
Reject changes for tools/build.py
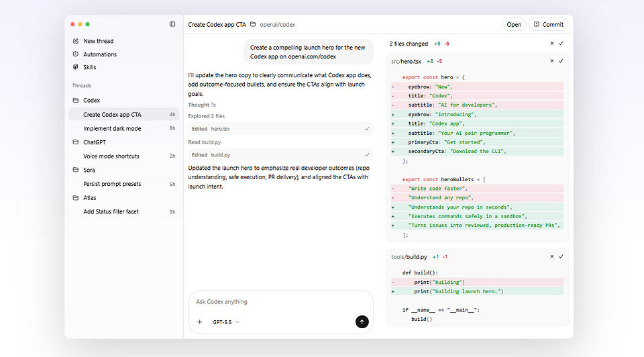click(552, 256)
